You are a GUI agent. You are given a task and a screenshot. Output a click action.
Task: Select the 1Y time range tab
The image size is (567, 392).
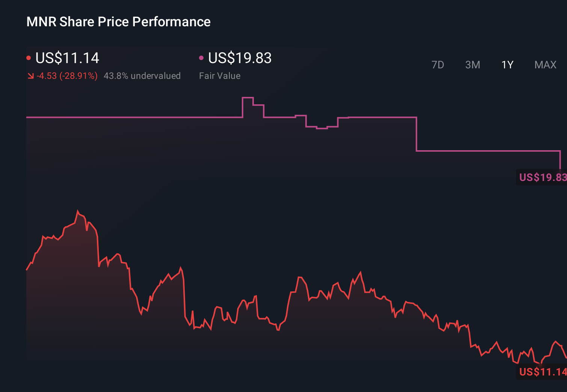point(507,65)
